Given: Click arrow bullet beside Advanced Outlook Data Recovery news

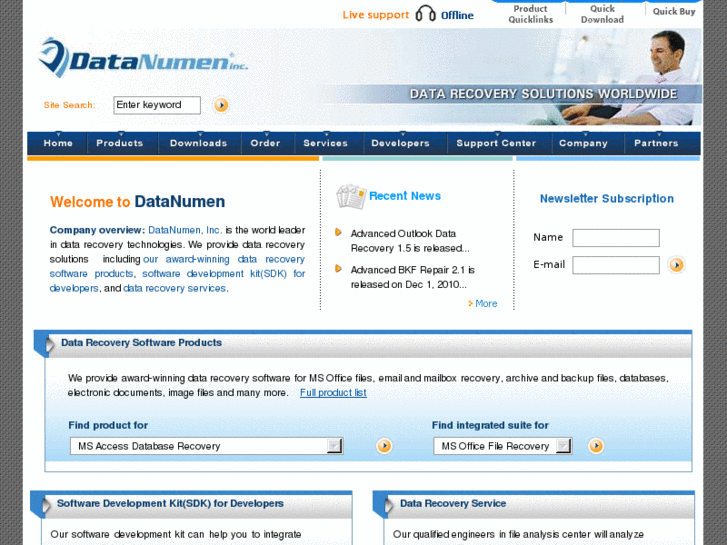Looking at the screenshot, I should click(x=338, y=232).
